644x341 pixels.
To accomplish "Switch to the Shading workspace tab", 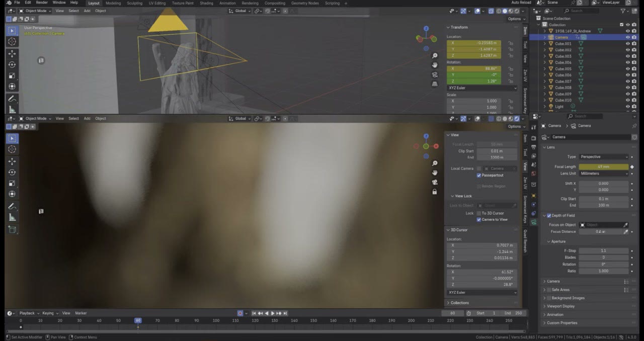I will (x=206, y=3).
